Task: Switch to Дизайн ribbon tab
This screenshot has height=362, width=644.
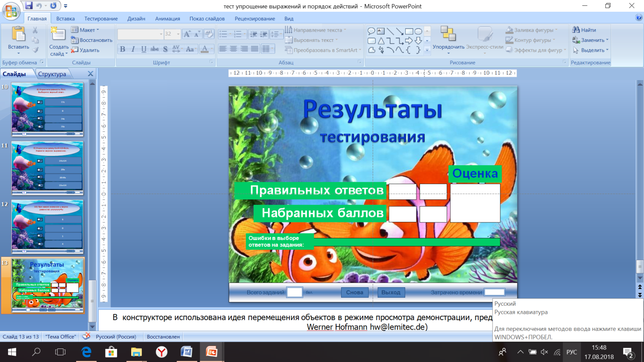Action: coord(136,18)
